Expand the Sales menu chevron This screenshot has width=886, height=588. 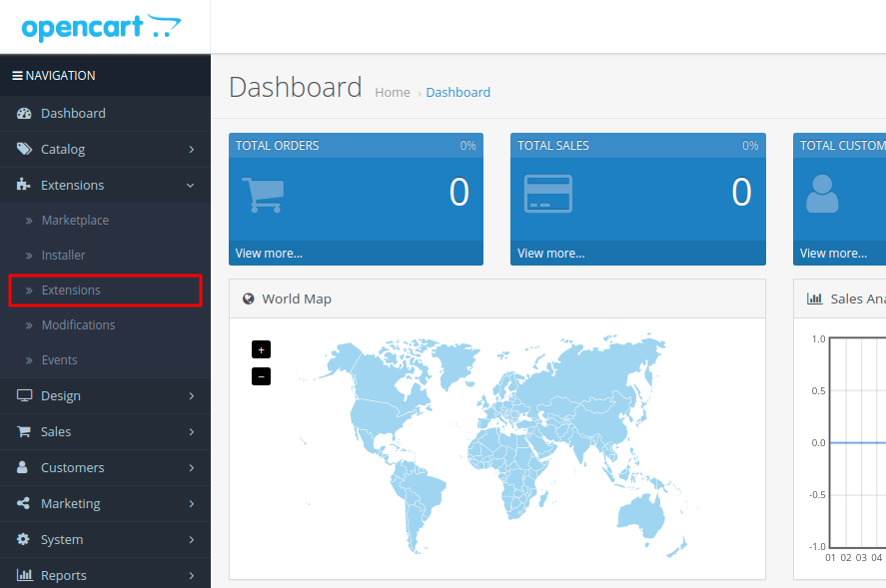[192, 432]
